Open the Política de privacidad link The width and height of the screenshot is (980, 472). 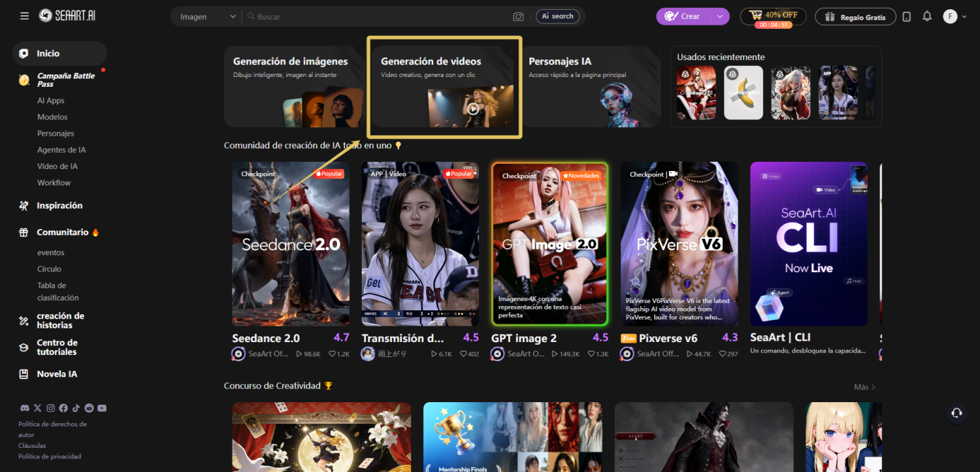point(50,456)
